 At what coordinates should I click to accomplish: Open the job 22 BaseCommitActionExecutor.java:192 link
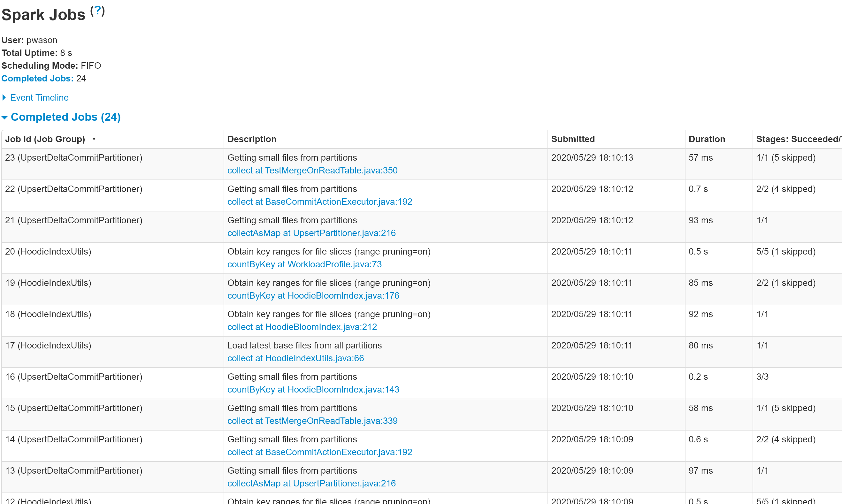point(319,202)
